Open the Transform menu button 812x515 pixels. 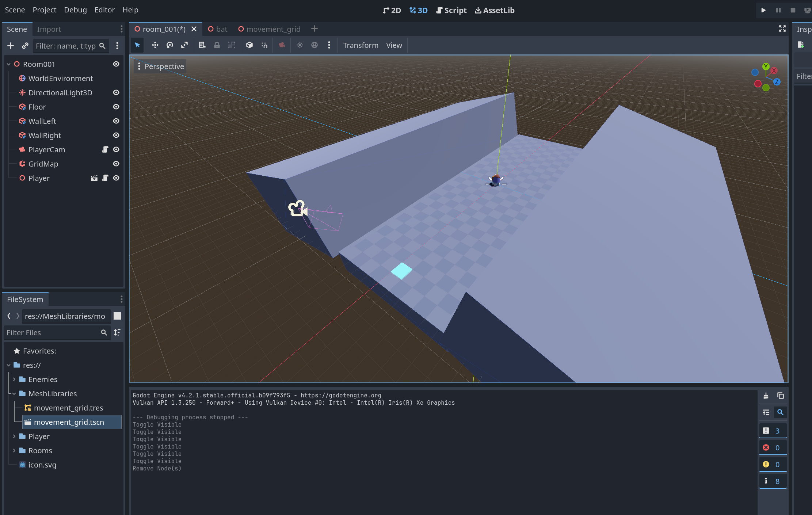[x=361, y=45]
